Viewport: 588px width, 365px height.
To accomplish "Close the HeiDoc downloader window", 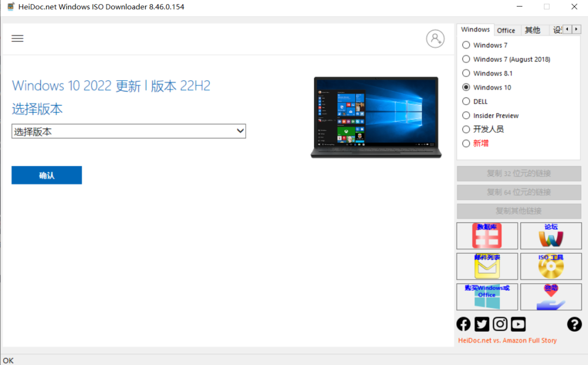I will (574, 7).
